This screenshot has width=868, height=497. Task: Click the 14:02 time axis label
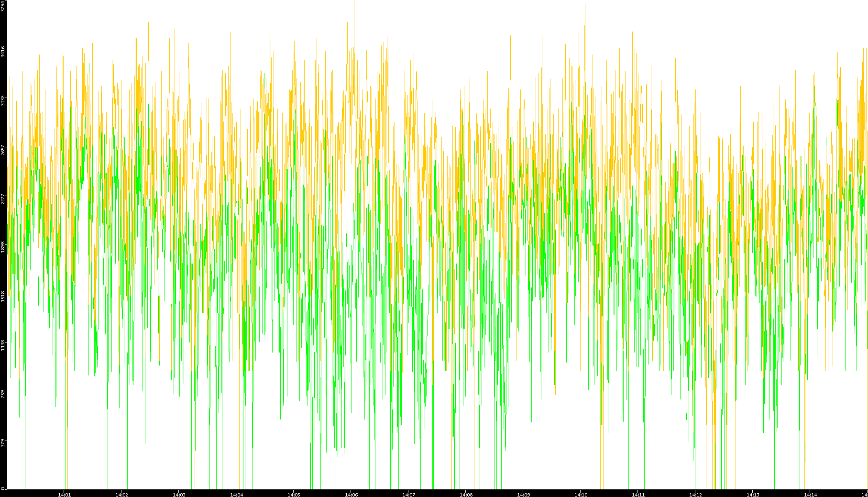point(121,494)
